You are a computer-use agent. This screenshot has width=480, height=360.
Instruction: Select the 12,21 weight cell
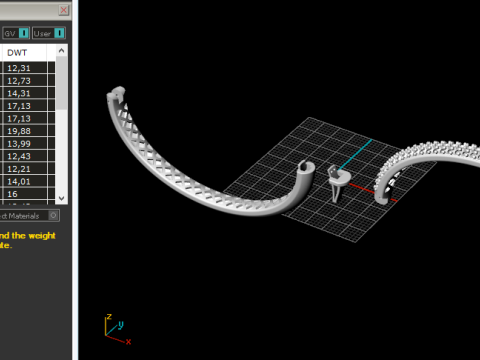25,169
